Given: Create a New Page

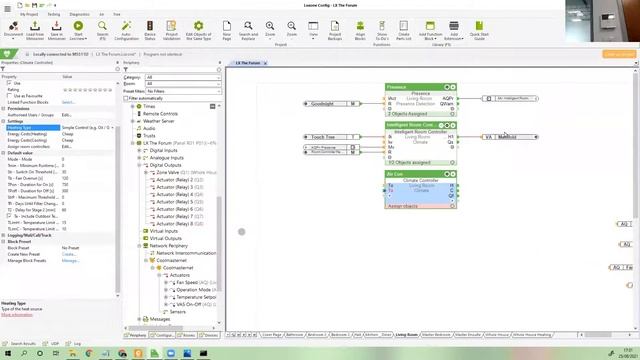Looking at the screenshot, I should 227,30.
